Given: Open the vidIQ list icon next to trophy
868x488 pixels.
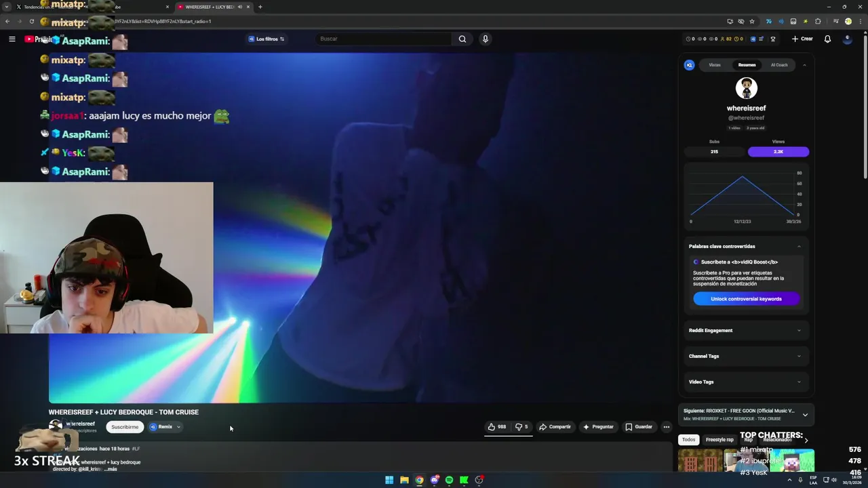Looking at the screenshot, I should 761,39.
